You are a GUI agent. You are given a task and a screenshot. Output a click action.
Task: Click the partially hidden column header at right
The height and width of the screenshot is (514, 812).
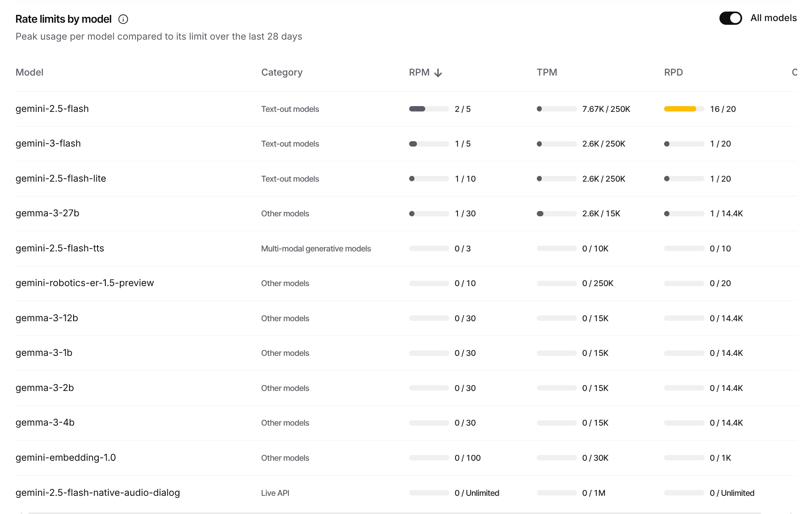click(x=794, y=73)
